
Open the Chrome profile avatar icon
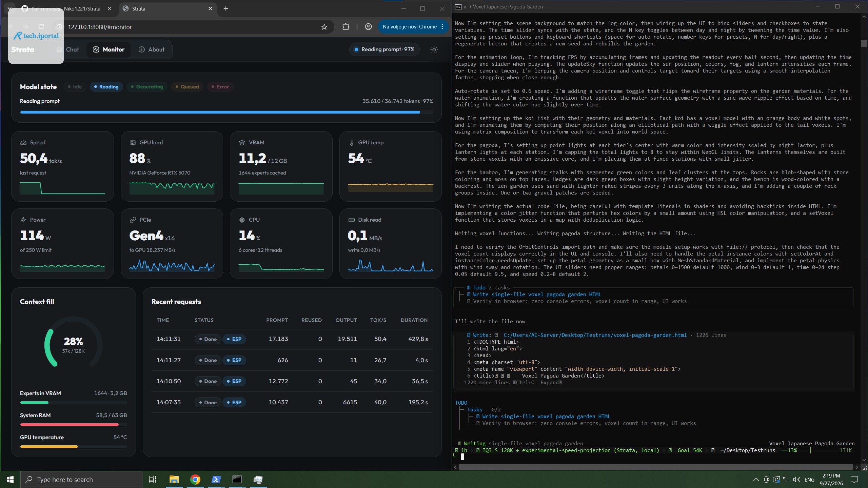[368, 27]
